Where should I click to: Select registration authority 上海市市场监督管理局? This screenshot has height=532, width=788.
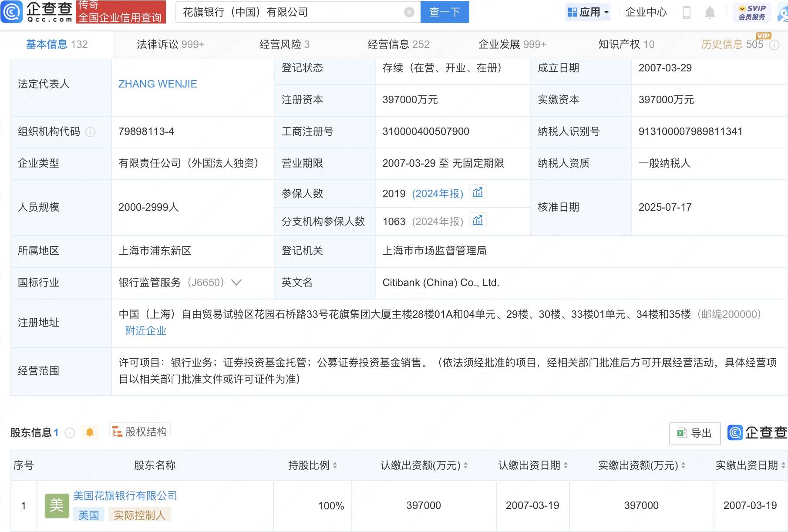(434, 251)
